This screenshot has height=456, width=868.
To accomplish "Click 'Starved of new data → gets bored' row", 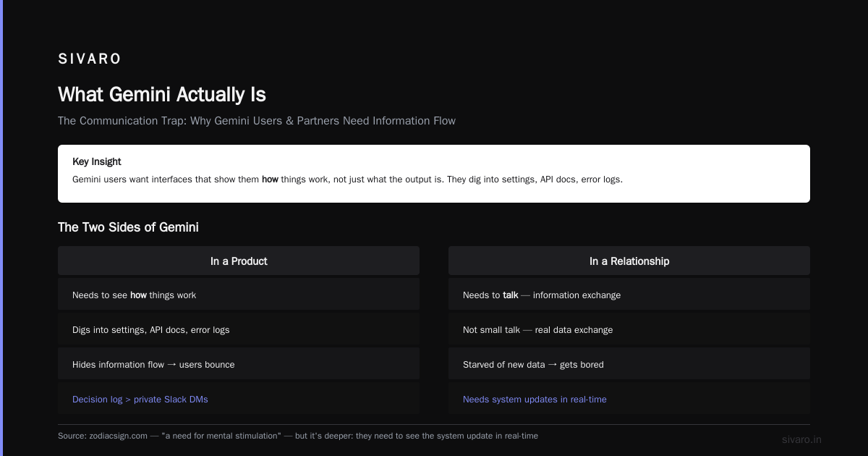I will tap(629, 365).
